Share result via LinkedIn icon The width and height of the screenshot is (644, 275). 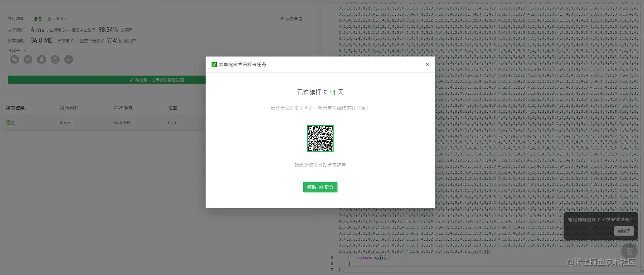click(x=69, y=60)
